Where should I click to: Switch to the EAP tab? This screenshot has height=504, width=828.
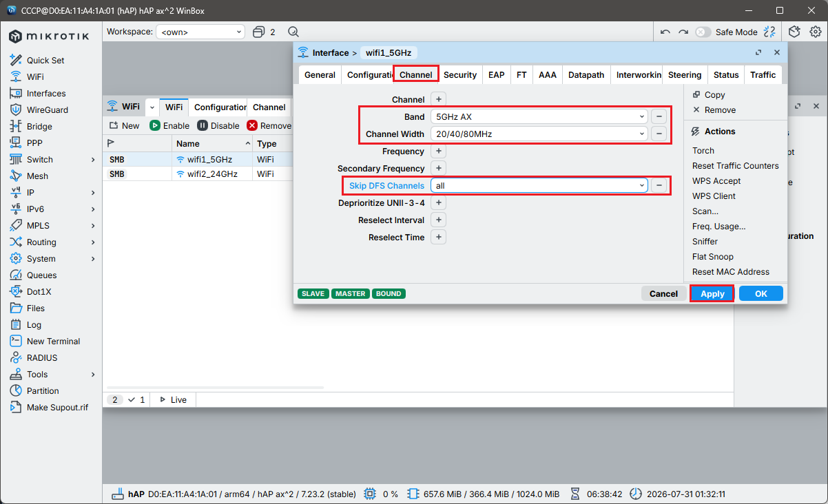(497, 74)
